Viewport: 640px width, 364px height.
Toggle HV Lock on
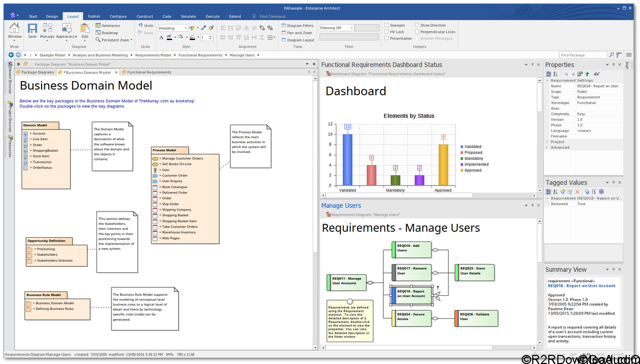386,32
